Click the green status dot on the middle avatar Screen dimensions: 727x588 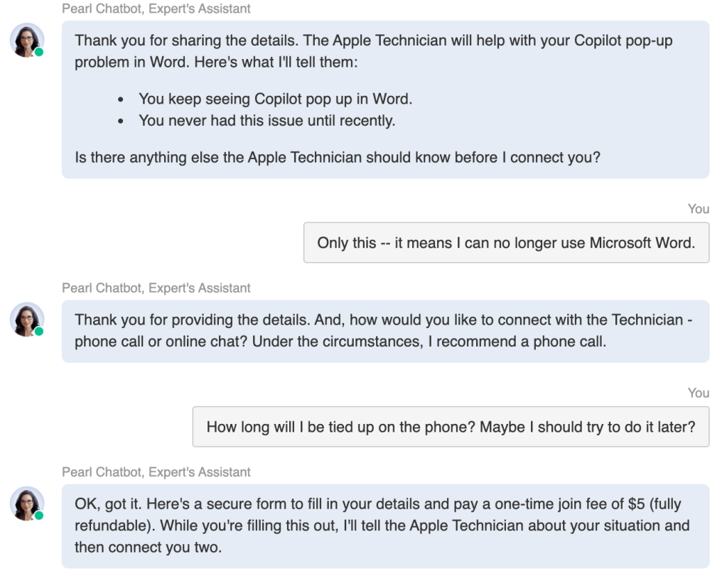38,331
